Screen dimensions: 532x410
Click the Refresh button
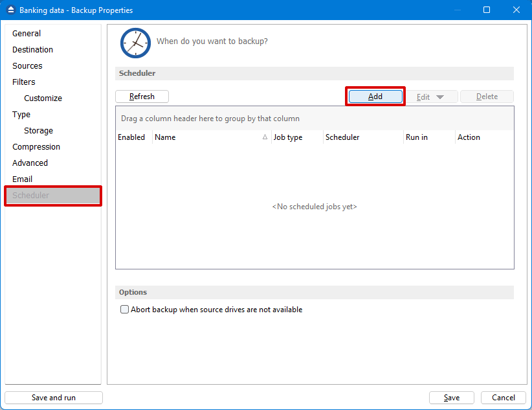click(142, 96)
